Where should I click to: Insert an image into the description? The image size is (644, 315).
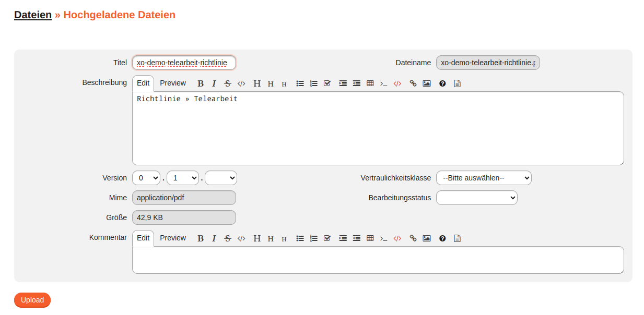click(426, 83)
